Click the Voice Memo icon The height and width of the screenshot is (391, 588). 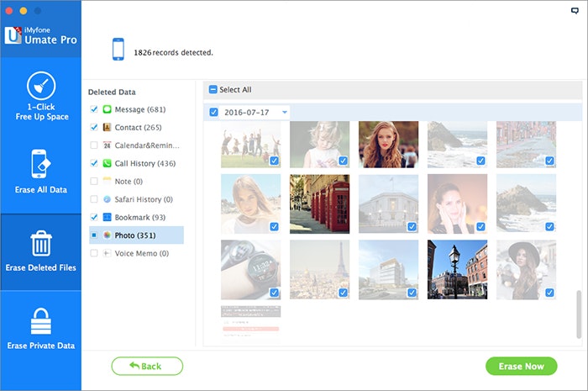[x=107, y=253]
